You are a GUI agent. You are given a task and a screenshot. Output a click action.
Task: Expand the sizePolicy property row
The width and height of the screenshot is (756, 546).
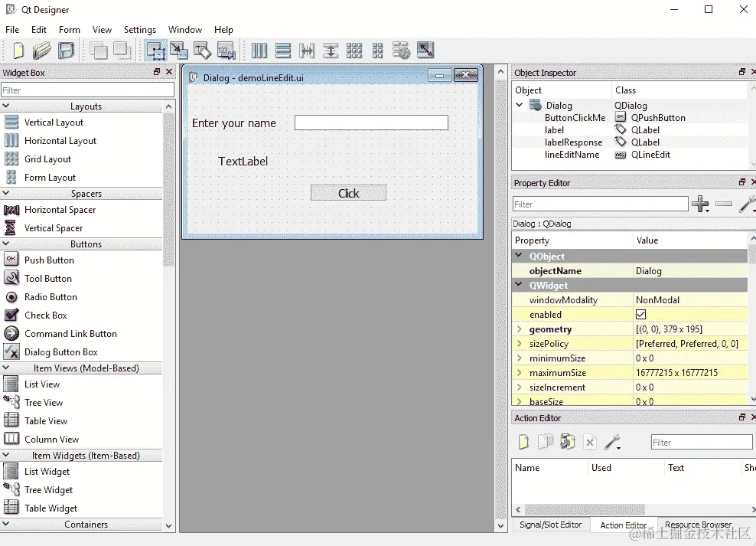(520, 343)
